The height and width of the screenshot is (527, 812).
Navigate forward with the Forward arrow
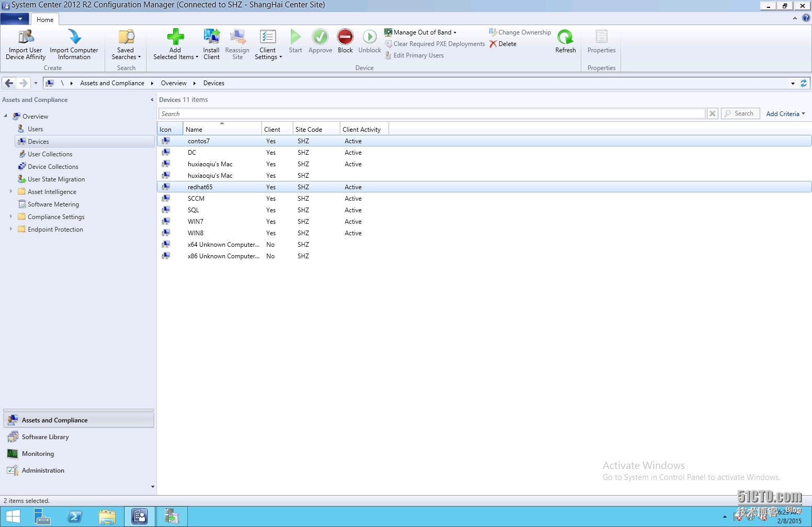pos(23,83)
